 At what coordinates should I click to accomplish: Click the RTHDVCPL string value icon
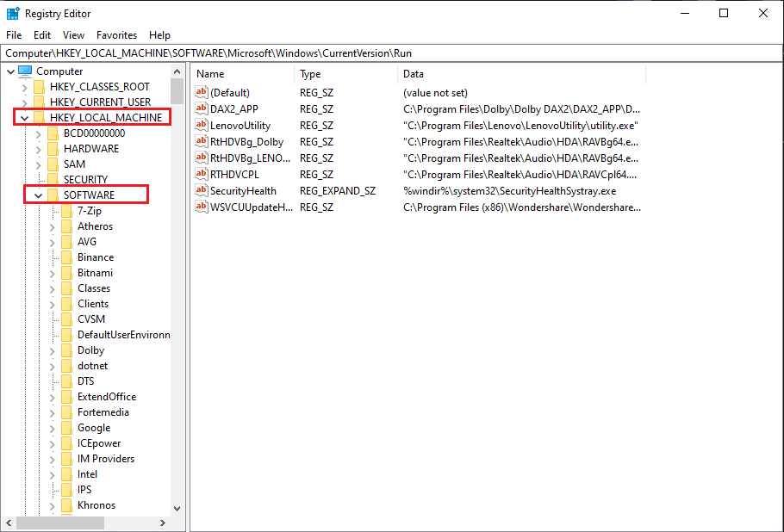pyautogui.click(x=202, y=174)
